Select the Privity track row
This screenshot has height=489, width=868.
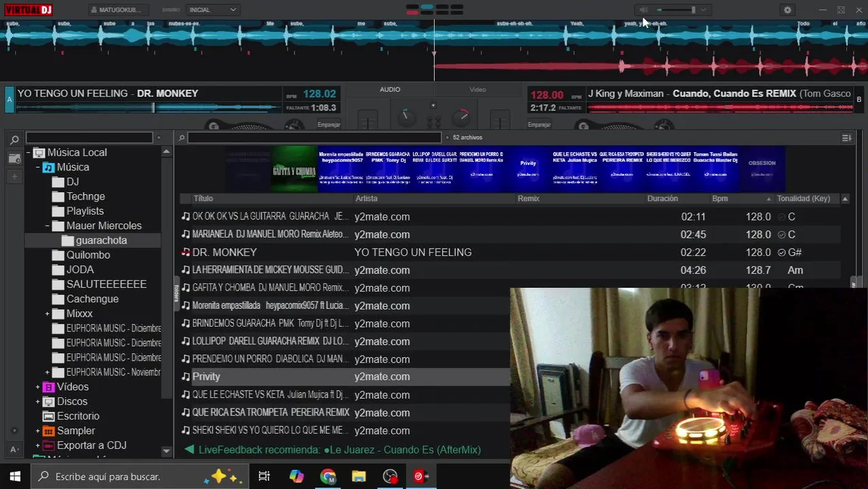point(344,377)
